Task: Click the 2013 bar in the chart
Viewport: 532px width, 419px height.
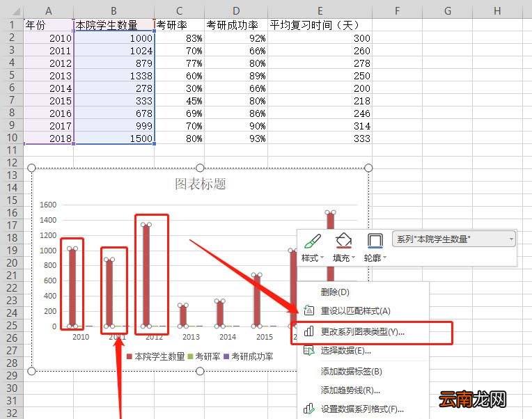Action: coord(183,315)
